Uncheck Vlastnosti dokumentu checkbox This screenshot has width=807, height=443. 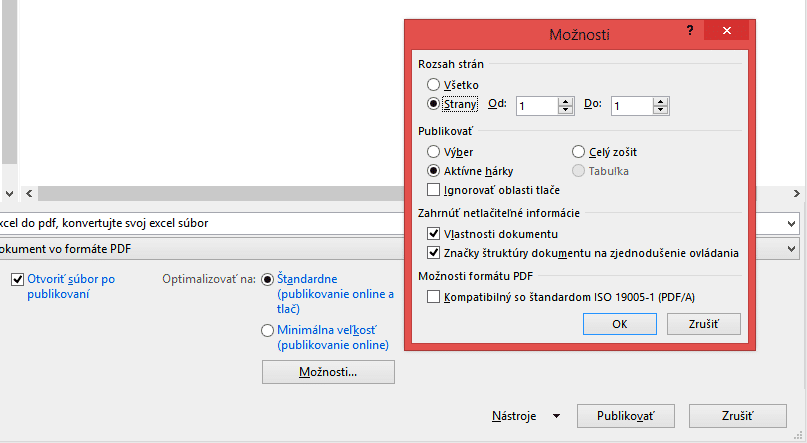(x=433, y=234)
